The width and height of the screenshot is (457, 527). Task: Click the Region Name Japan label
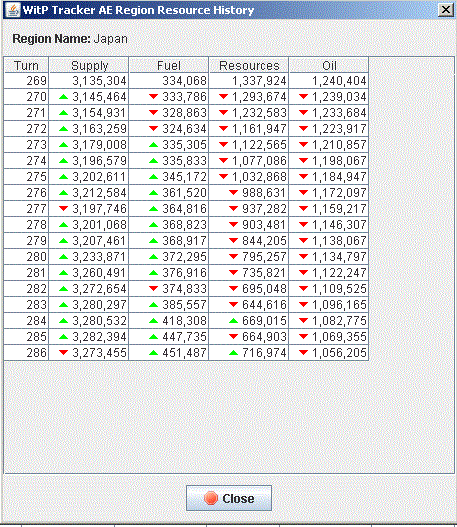(x=70, y=39)
